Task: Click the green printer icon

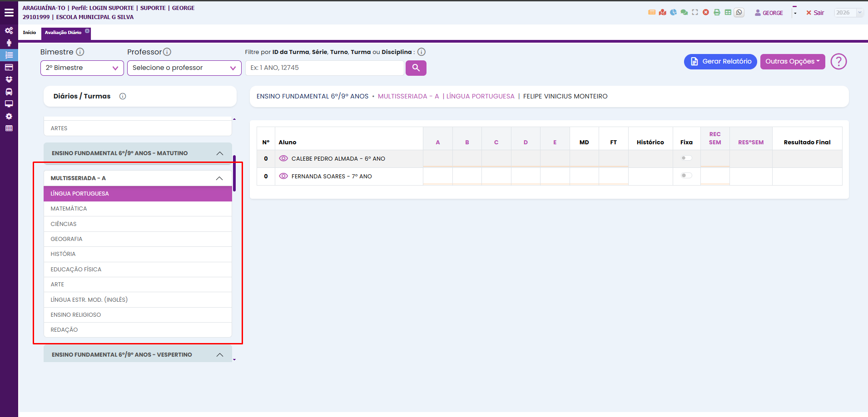Action: 717,13
